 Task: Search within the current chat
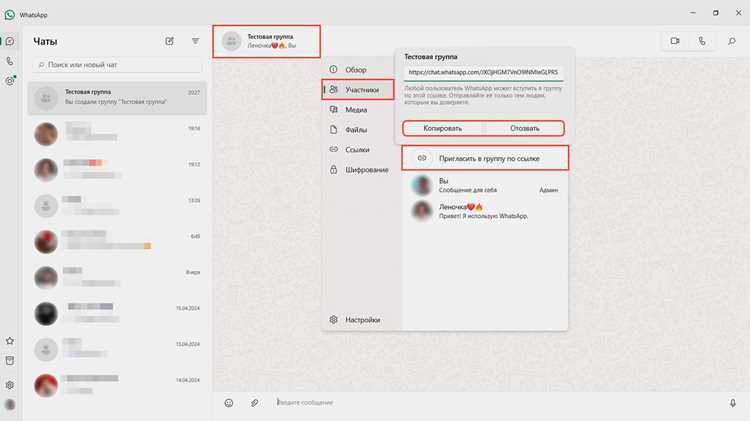[732, 41]
